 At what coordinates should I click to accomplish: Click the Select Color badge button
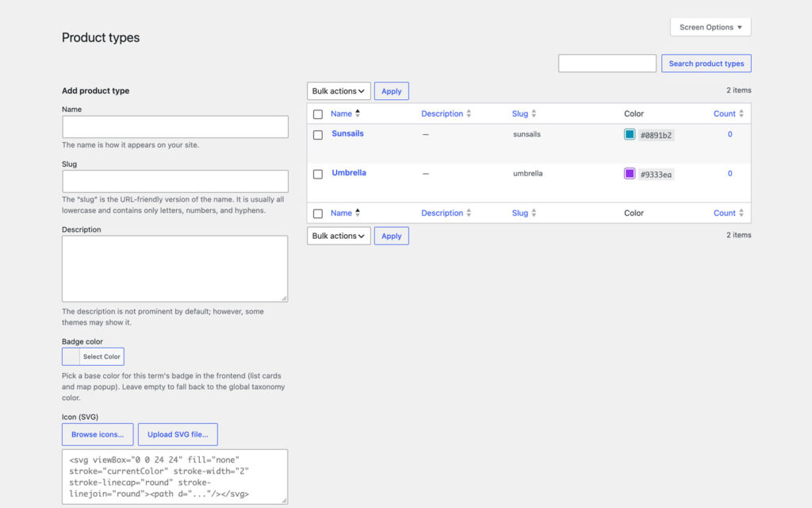[94, 356]
